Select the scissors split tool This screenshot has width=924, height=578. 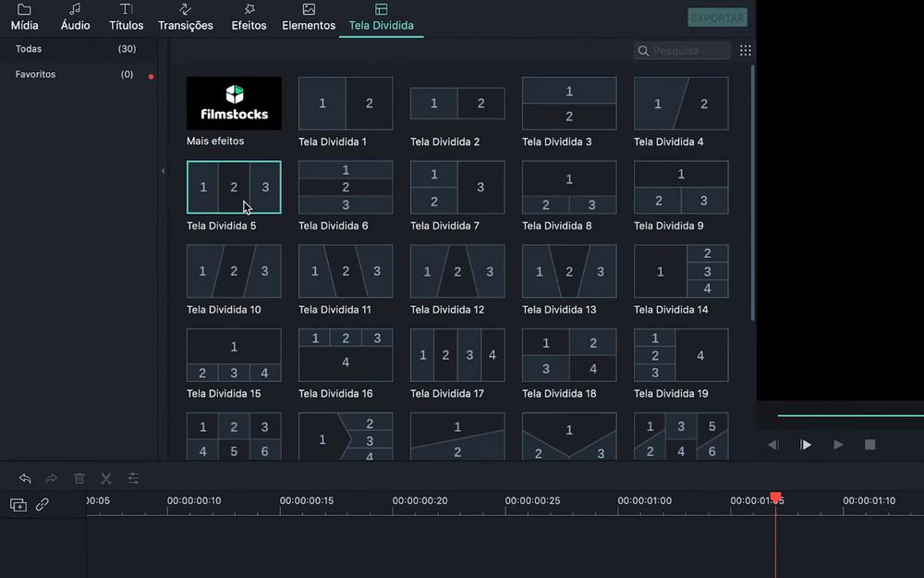click(x=106, y=478)
